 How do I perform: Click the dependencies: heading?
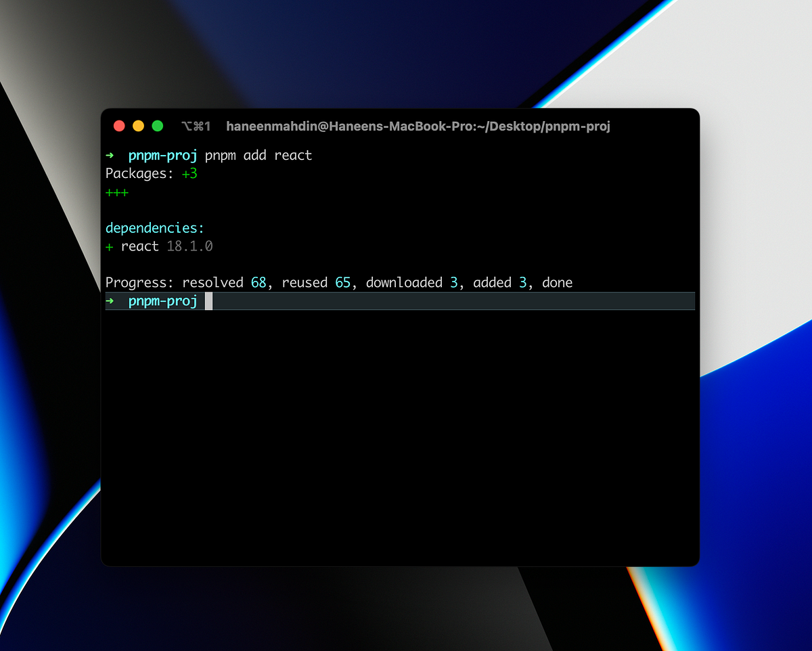(154, 227)
